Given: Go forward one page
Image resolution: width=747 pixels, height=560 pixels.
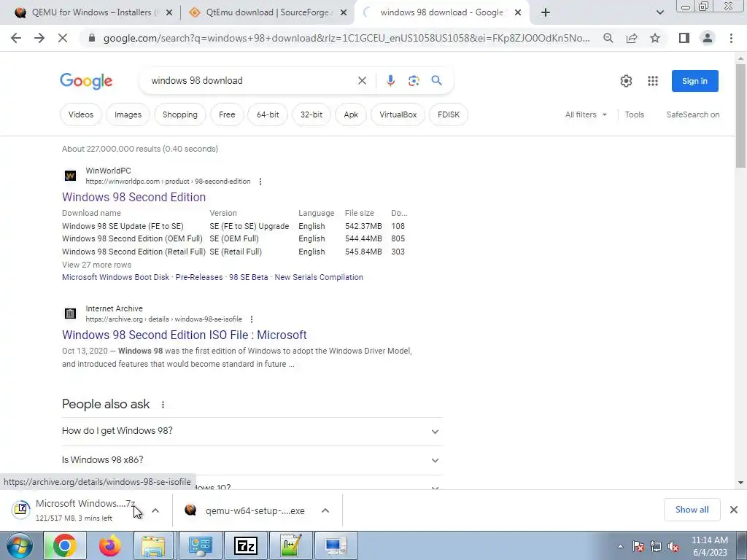Looking at the screenshot, I should (39, 38).
